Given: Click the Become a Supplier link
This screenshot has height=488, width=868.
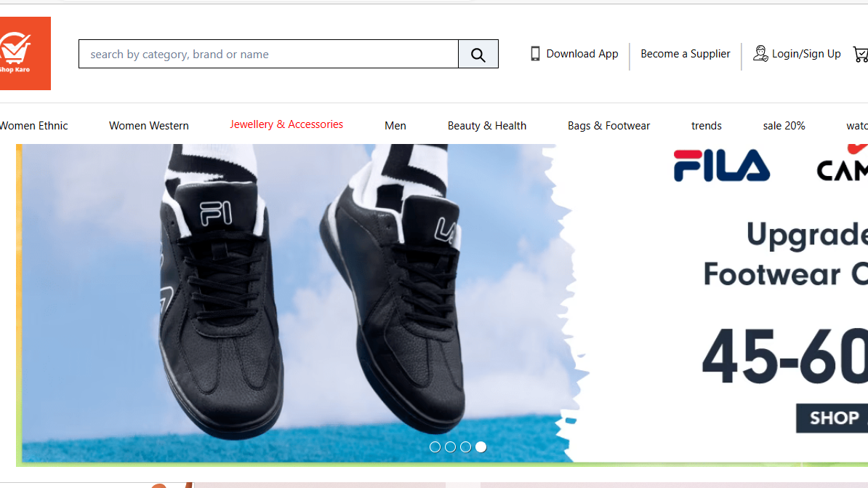Looking at the screenshot, I should click(685, 54).
